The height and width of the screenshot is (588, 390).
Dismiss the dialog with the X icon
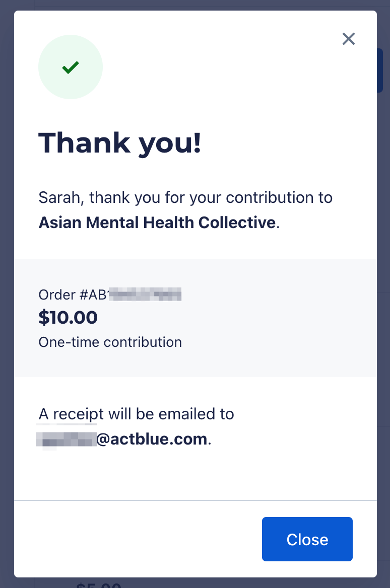coord(348,39)
